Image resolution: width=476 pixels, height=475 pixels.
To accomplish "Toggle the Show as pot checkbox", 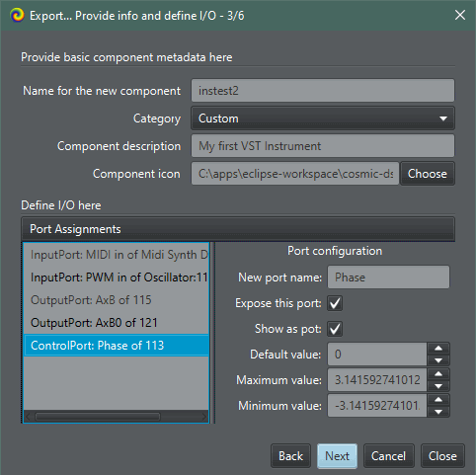I will [335, 329].
